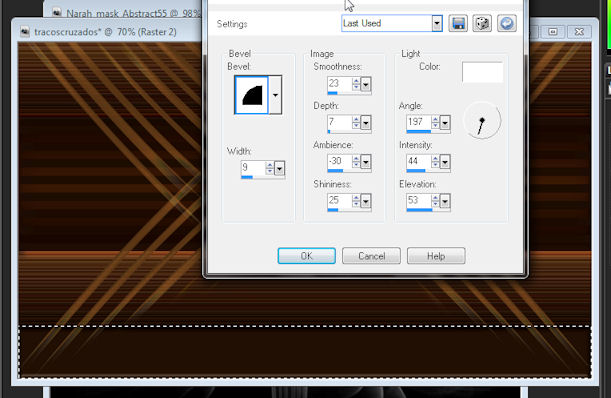The image size is (611, 398).
Task: Open the Bevel shape dropdown arrow
Action: [275, 95]
